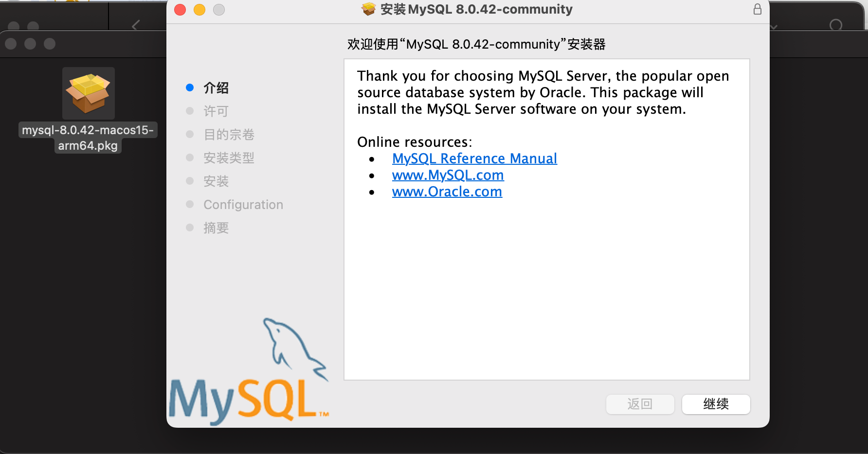
Task: Click the installer window title text
Action: [x=476, y=9]
